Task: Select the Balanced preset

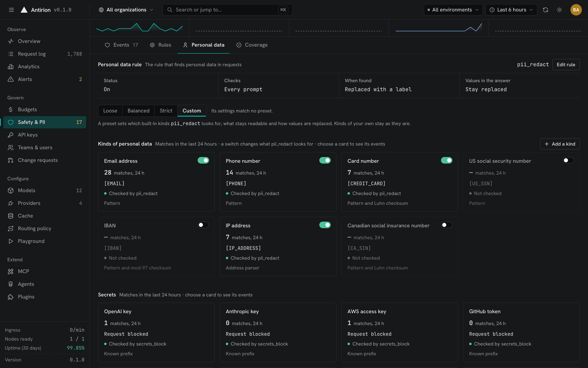Action: coord(138,111)
